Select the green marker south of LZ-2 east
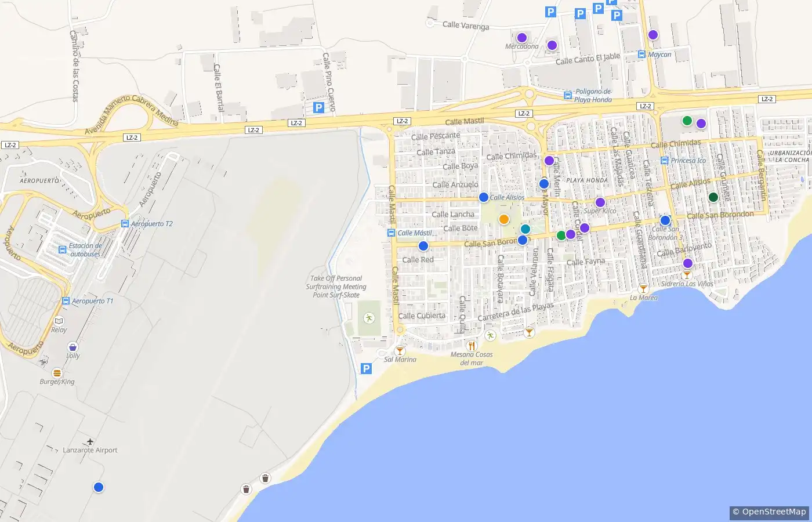Viewport: 812px width, 522px height. [x=687, y=121]
